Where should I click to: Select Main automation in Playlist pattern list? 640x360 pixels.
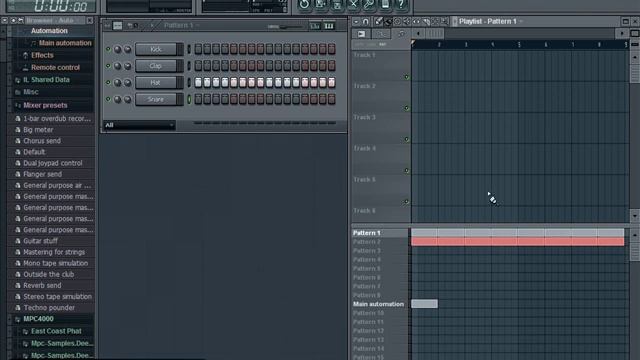378,304
